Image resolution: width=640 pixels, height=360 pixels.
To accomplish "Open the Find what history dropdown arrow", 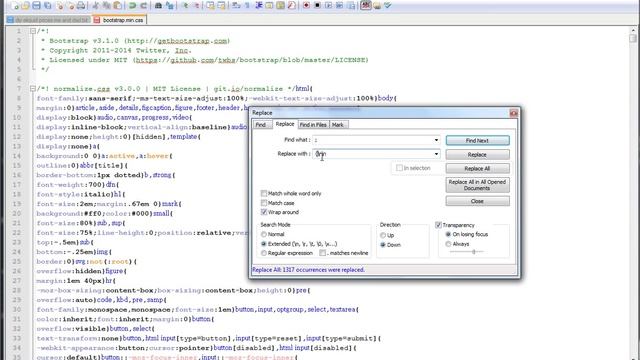I will 436,140.
